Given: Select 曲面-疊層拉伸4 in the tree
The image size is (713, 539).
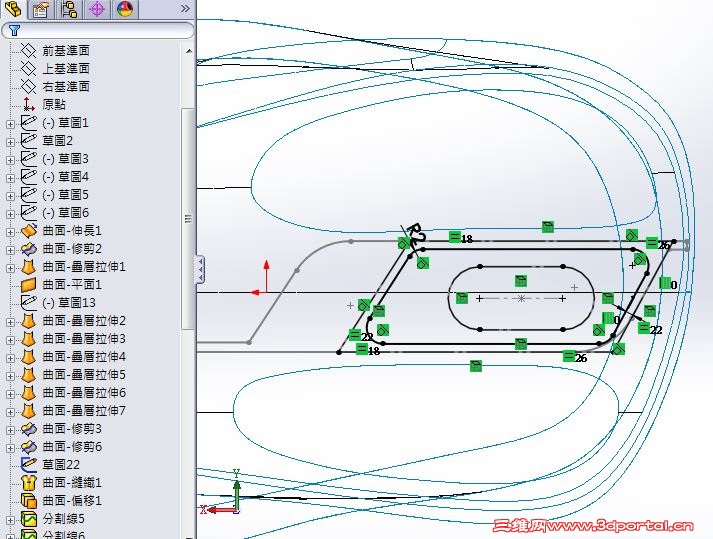Looking at the screenshot, I should point(84,357).
